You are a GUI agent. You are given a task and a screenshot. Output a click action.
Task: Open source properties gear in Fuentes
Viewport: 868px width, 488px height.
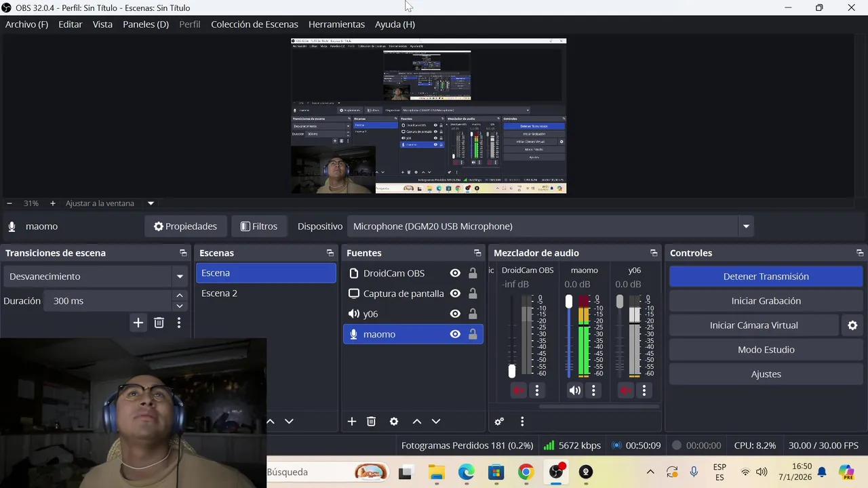pos(394,422)
